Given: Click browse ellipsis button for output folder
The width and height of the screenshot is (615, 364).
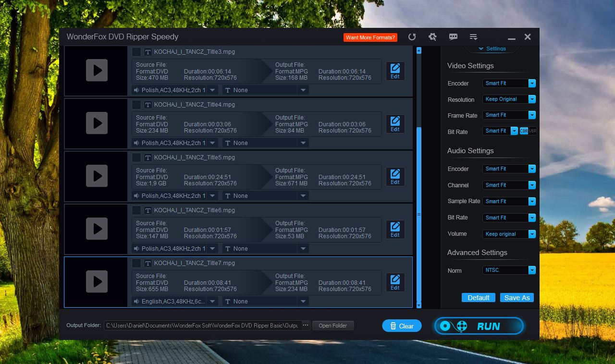Looking at the screenshot, I should (x=306, y=325).
